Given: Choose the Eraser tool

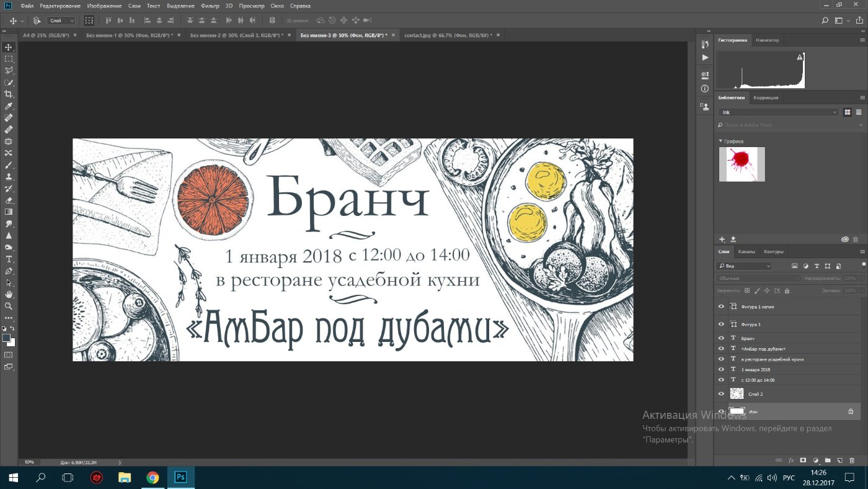Looking at the screenshot, I should tap(9, 200).
